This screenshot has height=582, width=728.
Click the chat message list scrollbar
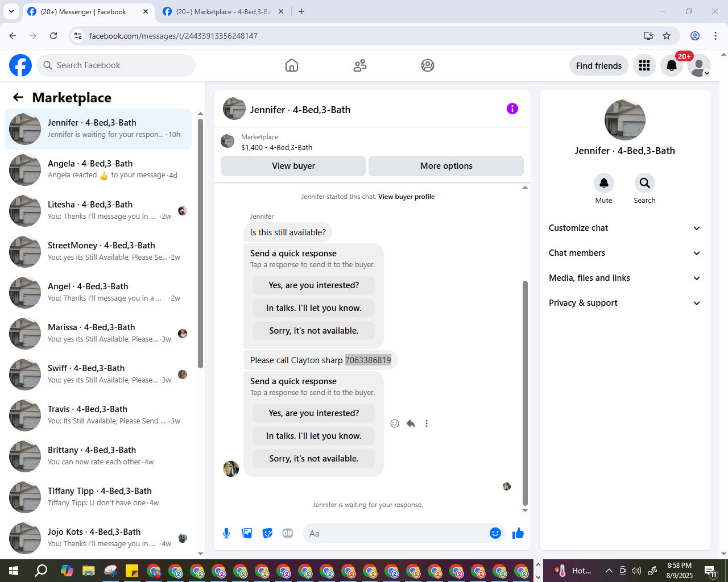(x=525, y=392)
